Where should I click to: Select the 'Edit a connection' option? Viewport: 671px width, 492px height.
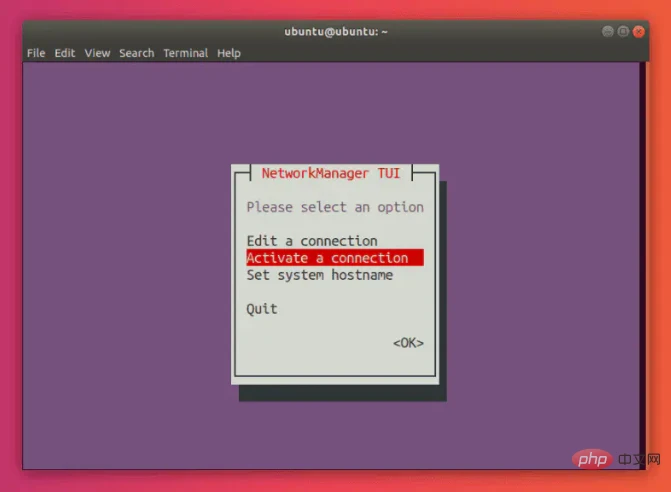(x=312, y=241)
